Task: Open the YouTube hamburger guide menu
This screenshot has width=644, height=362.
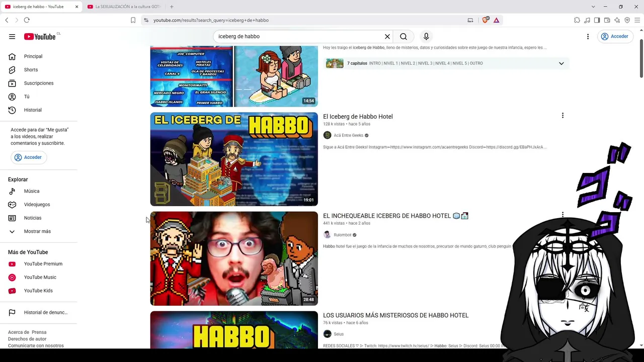Action: 12,36
